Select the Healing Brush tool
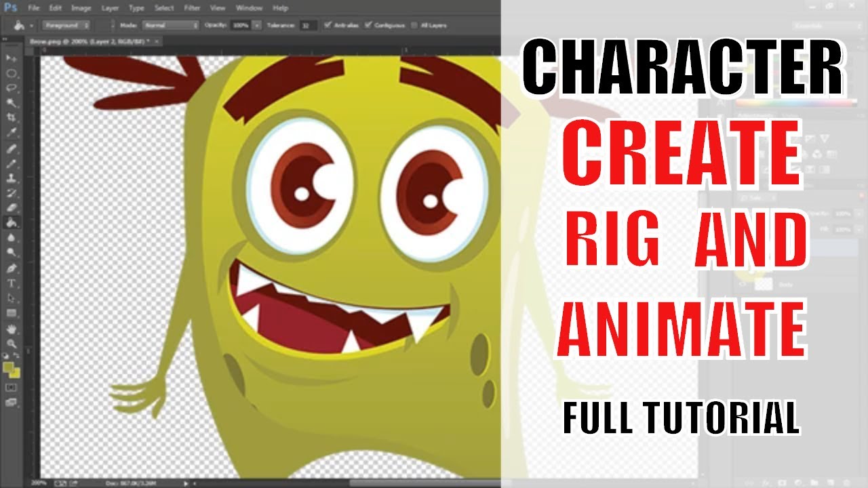This screenshot has height=488, width=868. click(x=12, y=149)
